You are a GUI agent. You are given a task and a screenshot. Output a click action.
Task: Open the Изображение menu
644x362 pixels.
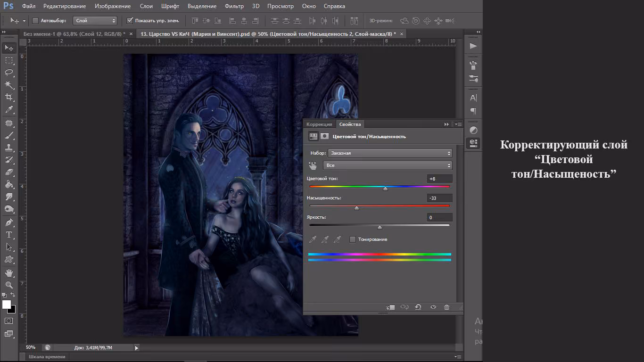113,6
